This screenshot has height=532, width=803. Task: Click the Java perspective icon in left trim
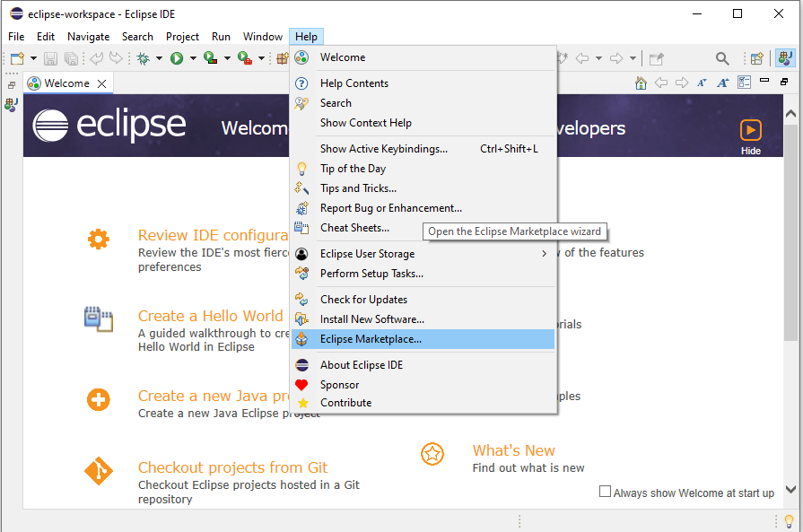coord(12,104)
